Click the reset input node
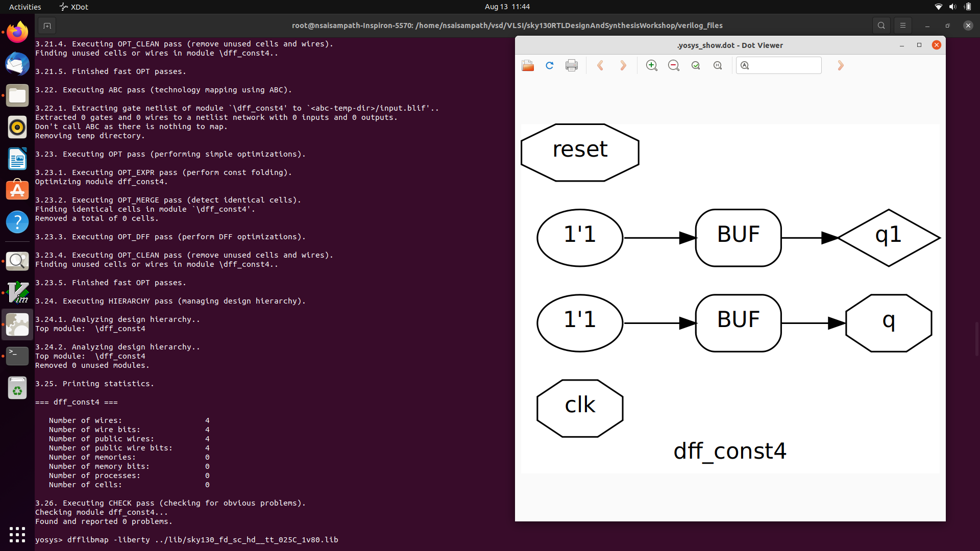This screenshot has width=980, height=551. 580,152
